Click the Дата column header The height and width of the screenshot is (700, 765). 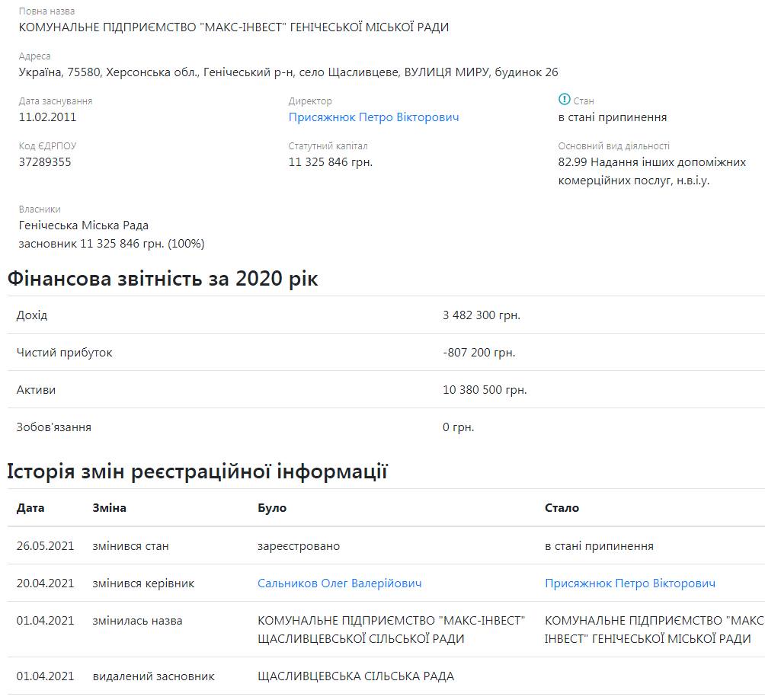point(30,508)
